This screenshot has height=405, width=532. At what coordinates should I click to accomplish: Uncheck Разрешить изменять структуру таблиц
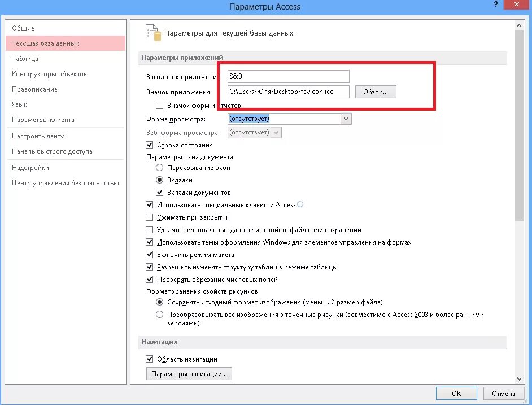click(x=149, y=267)
